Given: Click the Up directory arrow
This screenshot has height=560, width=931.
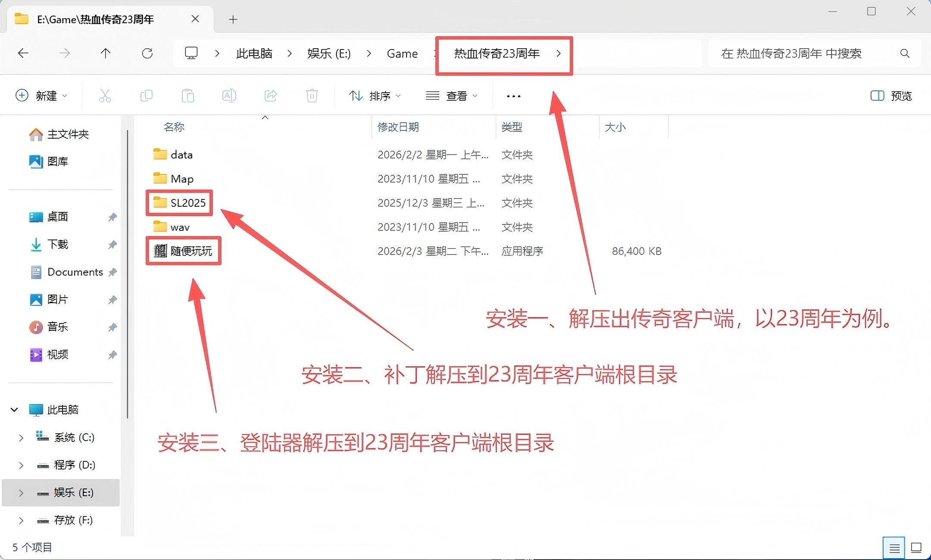Looking at the screenshot, I should pyautogui.click(x=106, y=53).
